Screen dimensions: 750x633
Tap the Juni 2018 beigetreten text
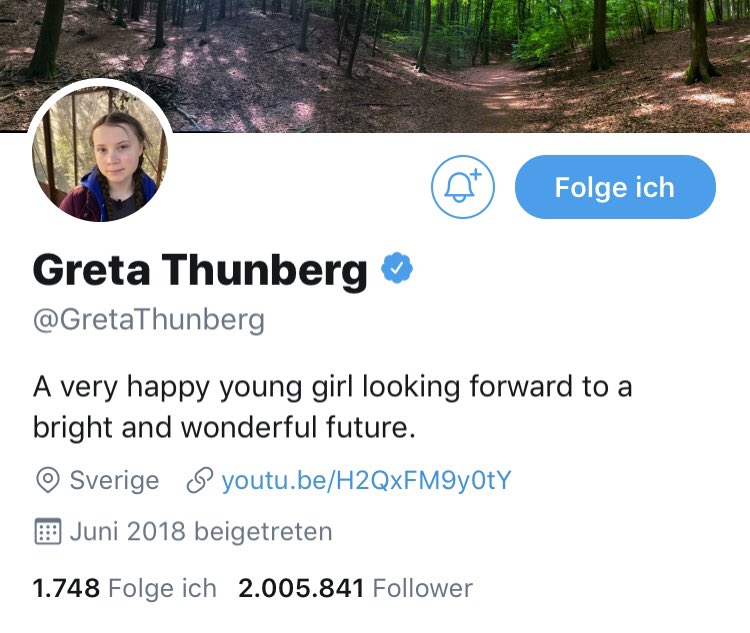pos(201,531)
